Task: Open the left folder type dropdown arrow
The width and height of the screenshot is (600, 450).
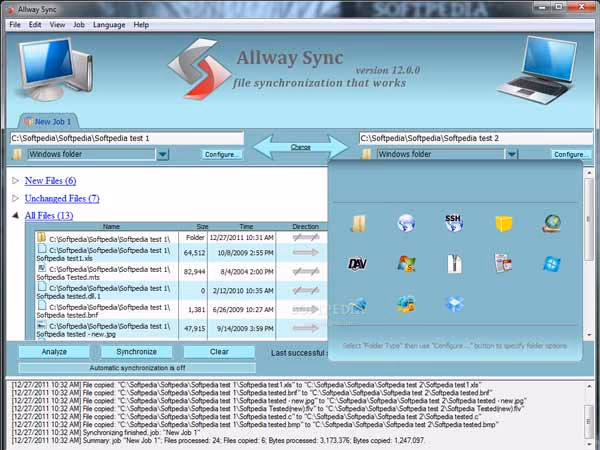Action: click(163, 154)
